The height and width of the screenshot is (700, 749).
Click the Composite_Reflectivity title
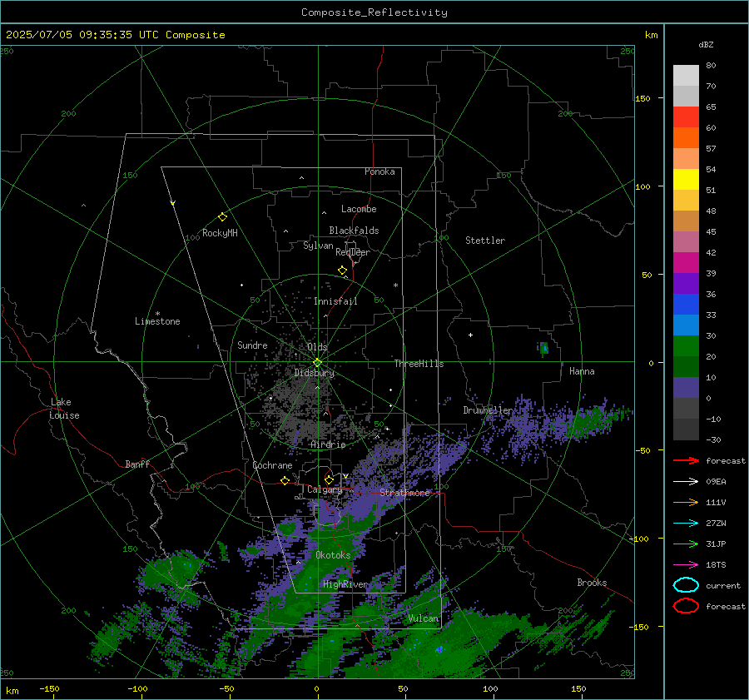coord(374,12)
